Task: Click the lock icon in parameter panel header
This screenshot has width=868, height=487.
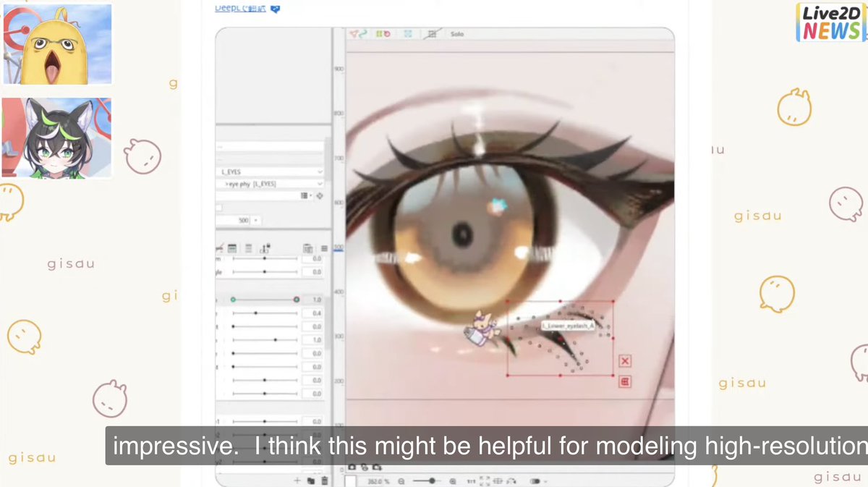Action: point(265,248)
